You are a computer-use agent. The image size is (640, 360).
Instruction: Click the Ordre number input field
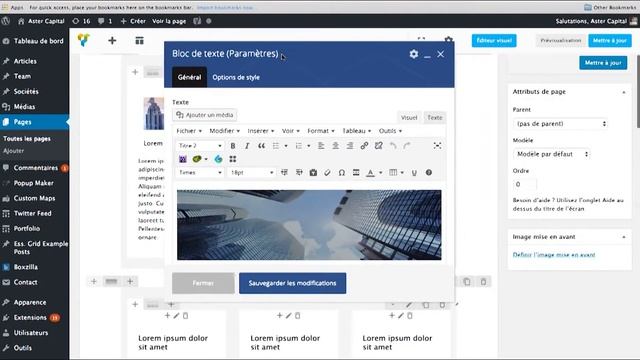click(524, 184)
